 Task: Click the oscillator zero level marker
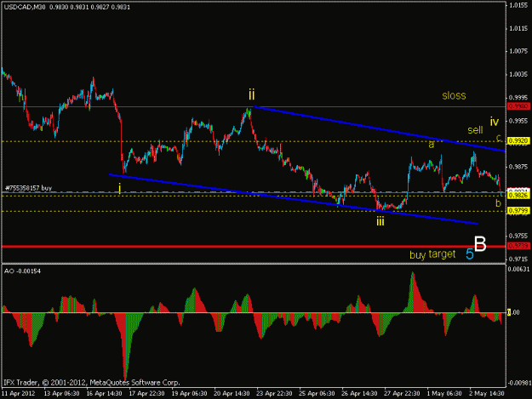click(x=509, y=312)
